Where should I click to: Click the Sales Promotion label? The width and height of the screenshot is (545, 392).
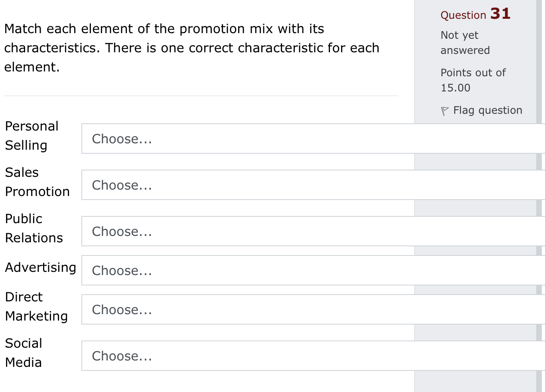(x=37, y=182)
